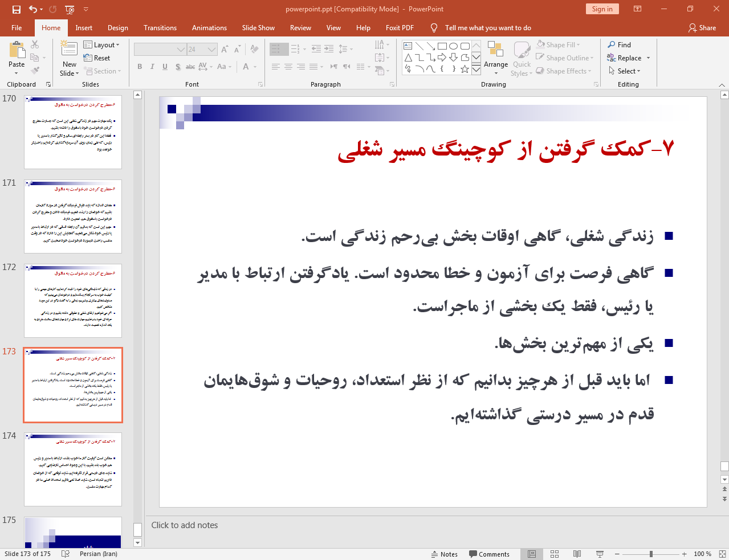Viewport: 729px width, 560px height.
Task: Switch the slide view to Notes
Action: 445,554
